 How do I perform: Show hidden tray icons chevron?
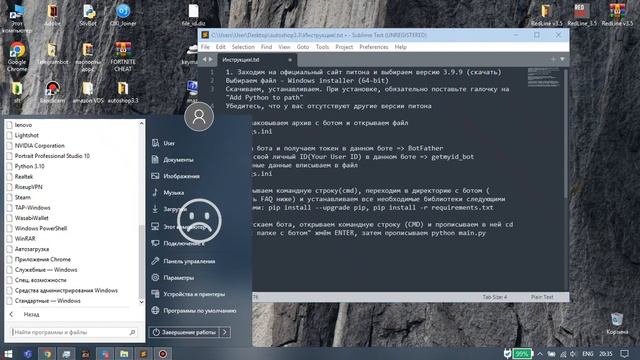(x=540, y=354)
